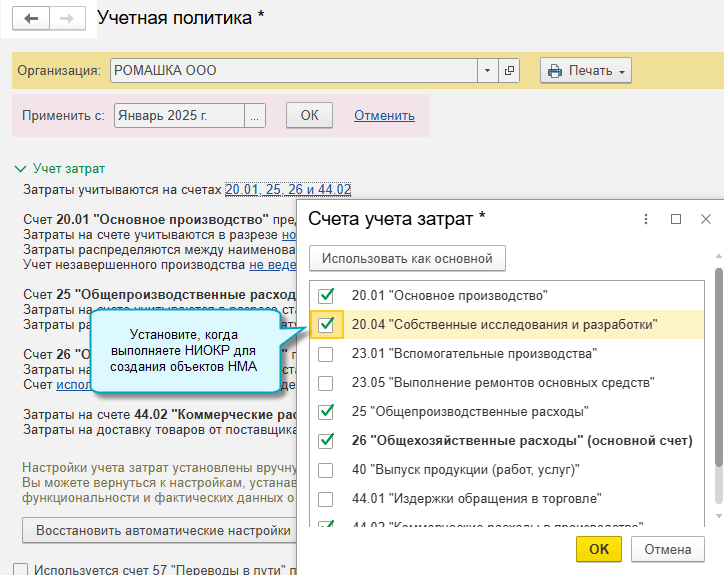Enable account 23.01 Вспомогательные производства
Image resolution: width=724 pixels, height=575 pixels.
pos(326,353)
